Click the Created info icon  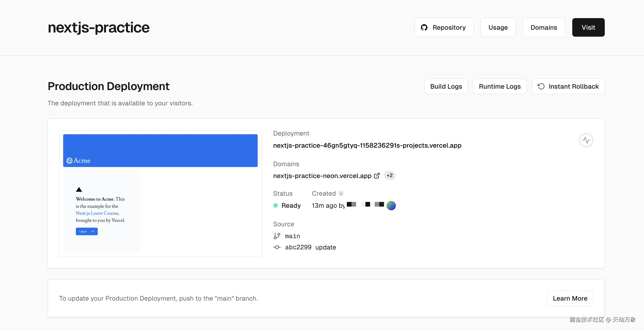coord(341,193)
